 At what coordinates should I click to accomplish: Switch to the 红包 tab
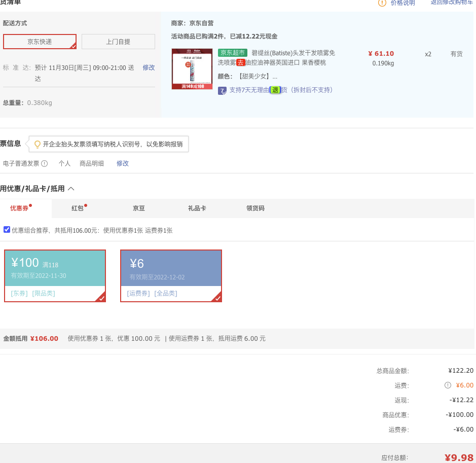[78, 208]
